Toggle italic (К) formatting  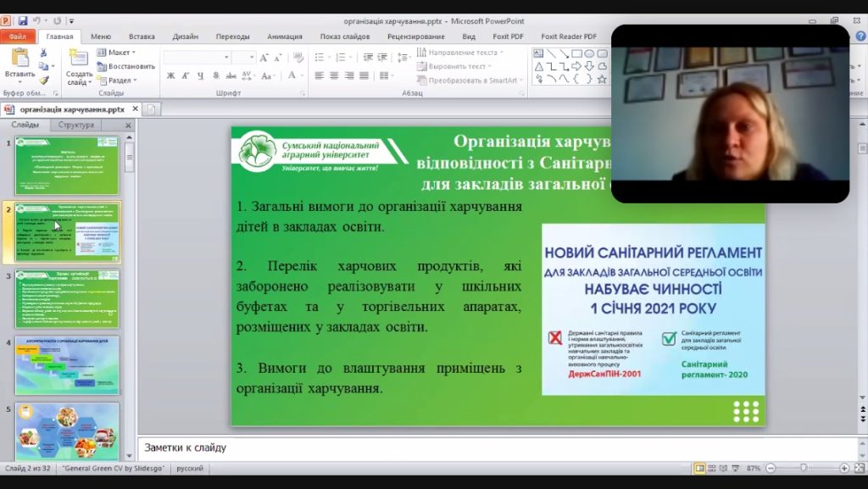click(x=183, y=75)
